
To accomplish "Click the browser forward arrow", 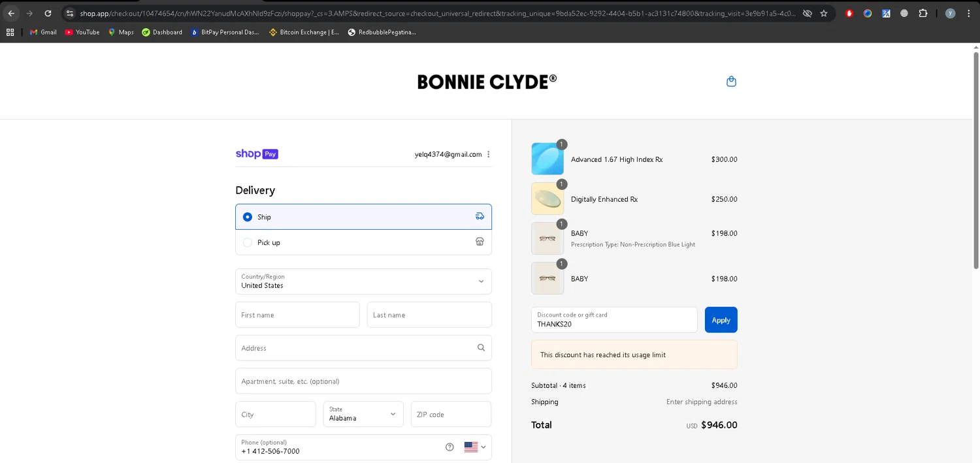I will point(29,13).
